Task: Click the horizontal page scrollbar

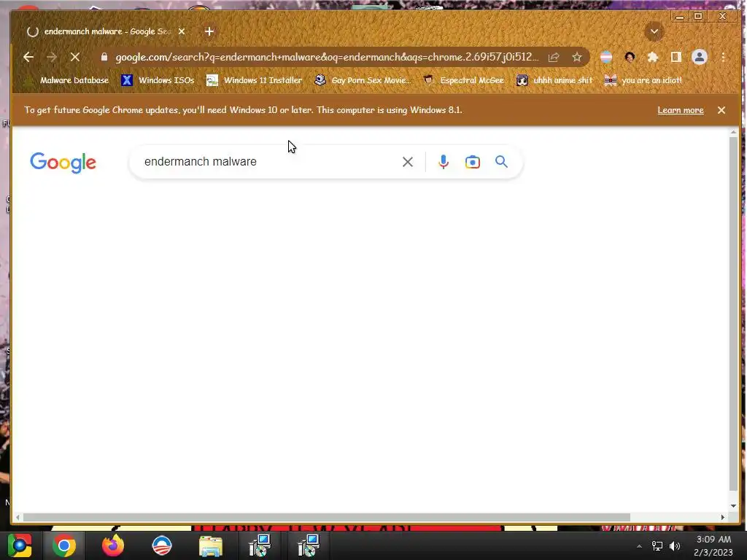Action: click(x=326, y=517)
